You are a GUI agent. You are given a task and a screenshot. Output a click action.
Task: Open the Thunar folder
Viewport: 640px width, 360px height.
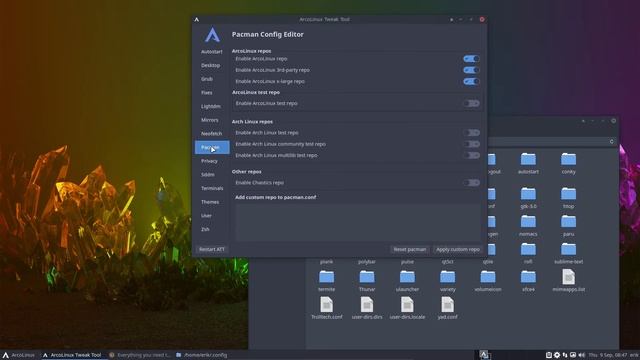coord(367,281)
